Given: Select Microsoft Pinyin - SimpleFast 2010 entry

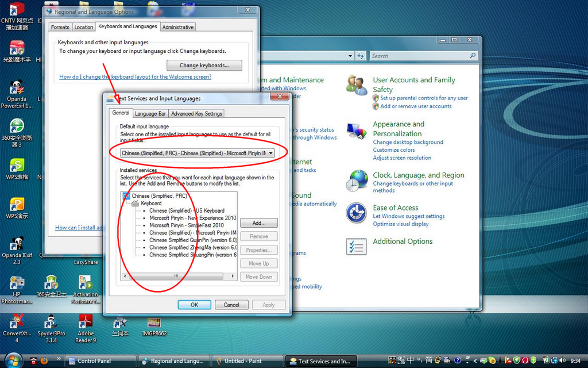Looking at the screenshot, I should tap(187, 225).
